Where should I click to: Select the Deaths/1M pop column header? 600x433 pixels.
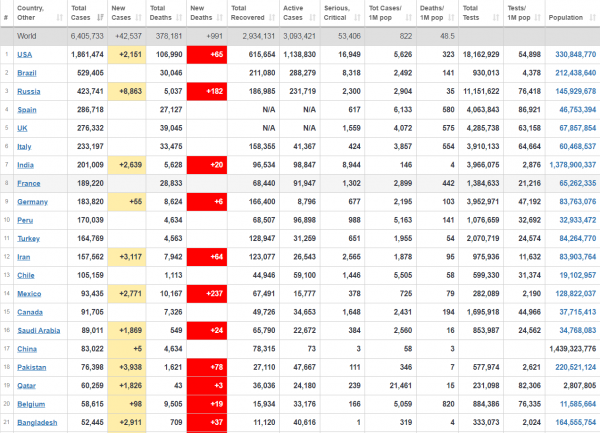click(x=437, y=13)
